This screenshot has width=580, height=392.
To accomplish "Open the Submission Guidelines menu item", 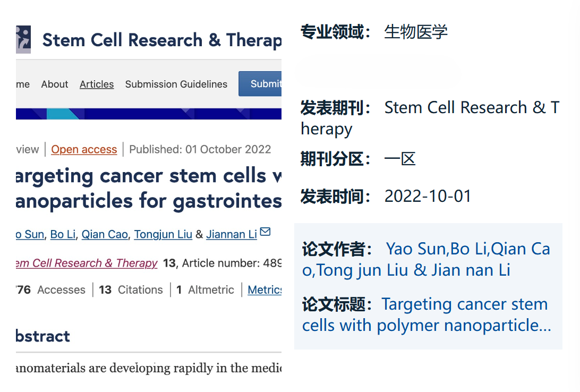I will [x=176, y=84].
